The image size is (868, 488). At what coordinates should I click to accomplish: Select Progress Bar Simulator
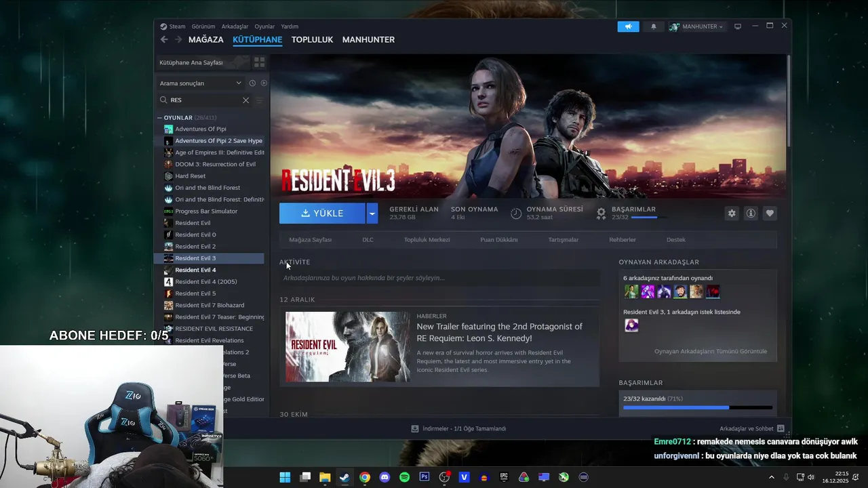coord(209,211)
